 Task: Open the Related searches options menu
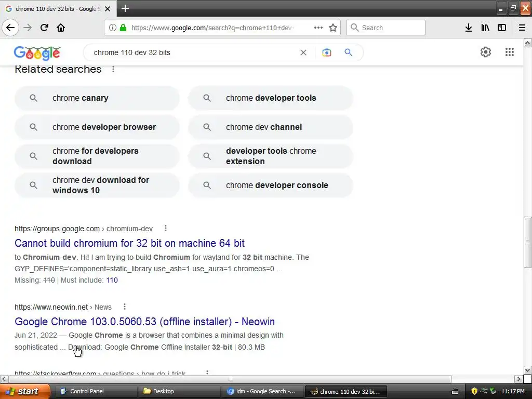tap(113, 69)
